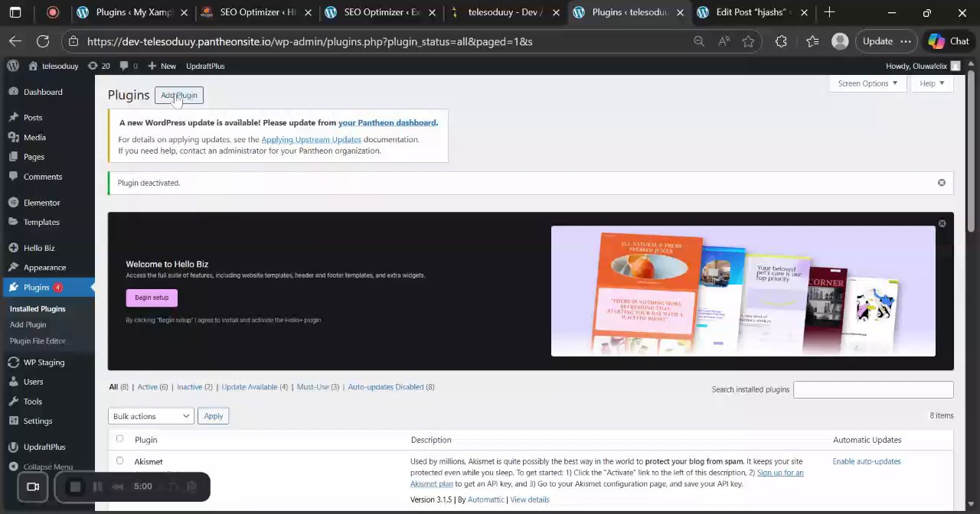The height and width of the screenshot is (514, 980).
Task: Click the WordPress logo in admin bar
Action: (x=13, y=66)
